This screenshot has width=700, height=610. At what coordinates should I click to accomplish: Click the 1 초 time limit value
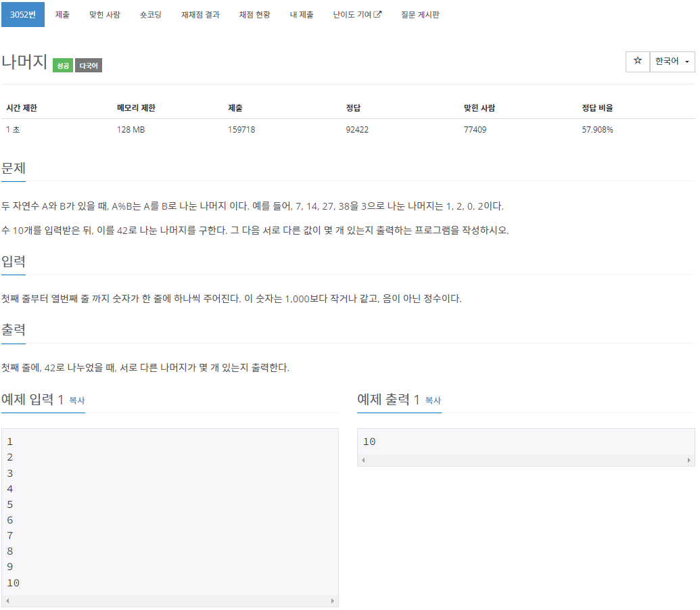[13, 130]
